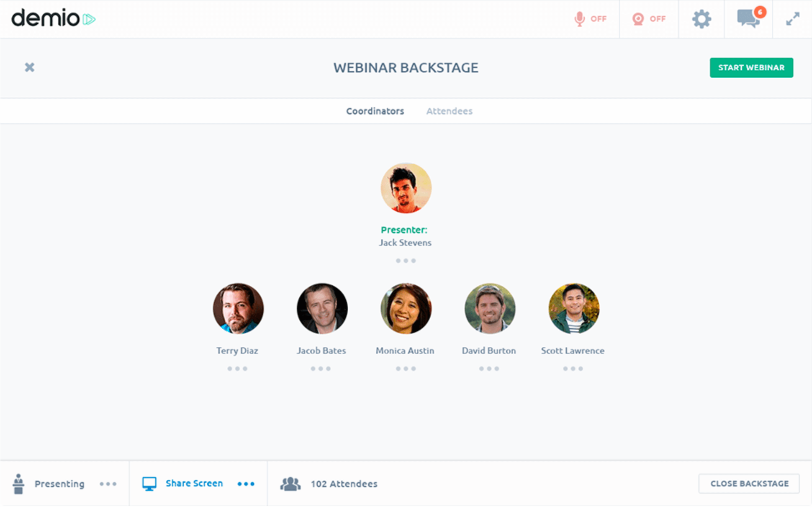This screenshot has height=507, width=812.
Task: Toggle the webcam OFF switch
Action: 649,19
